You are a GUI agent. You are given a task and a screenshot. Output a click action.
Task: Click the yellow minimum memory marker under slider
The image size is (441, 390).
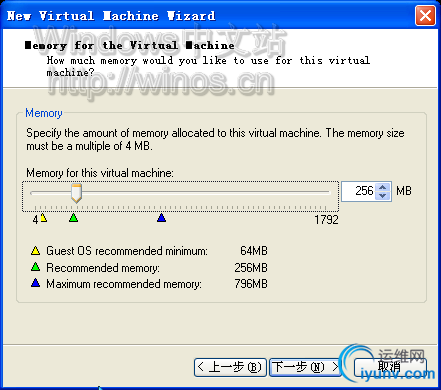click(44, 218)
